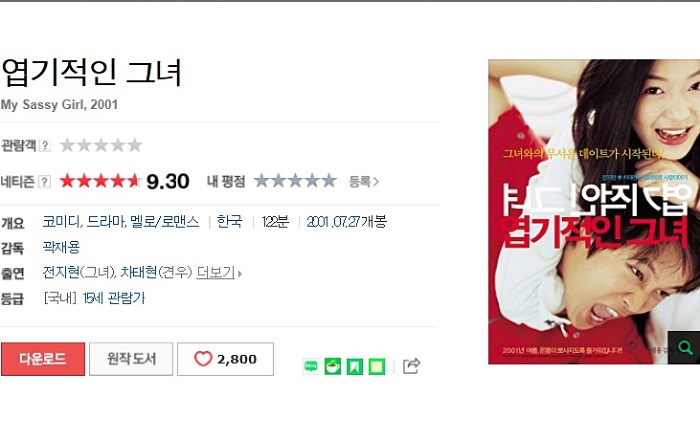Open the share arrow icon
The width and height of the screenshot is (700, 440).
411,366
